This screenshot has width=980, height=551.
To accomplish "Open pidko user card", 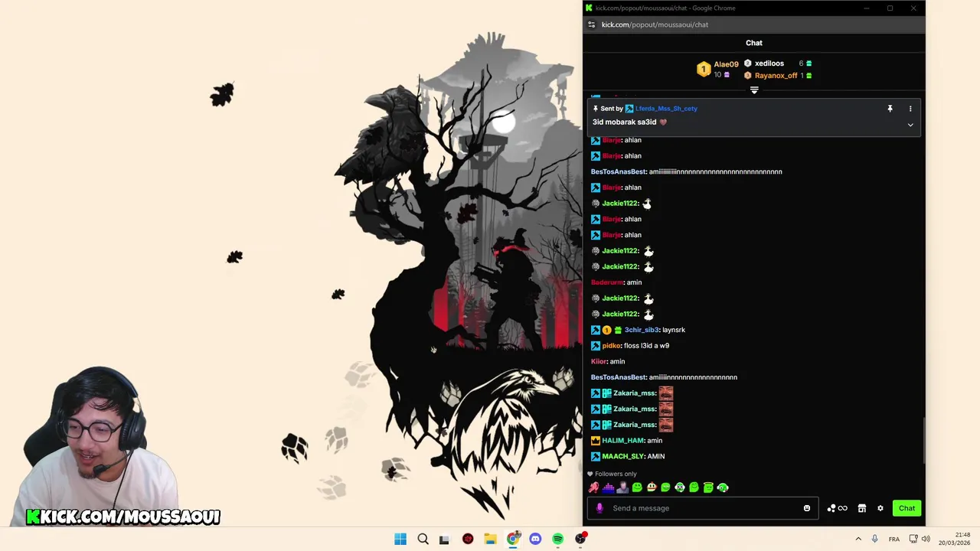I will pos(611,346).
